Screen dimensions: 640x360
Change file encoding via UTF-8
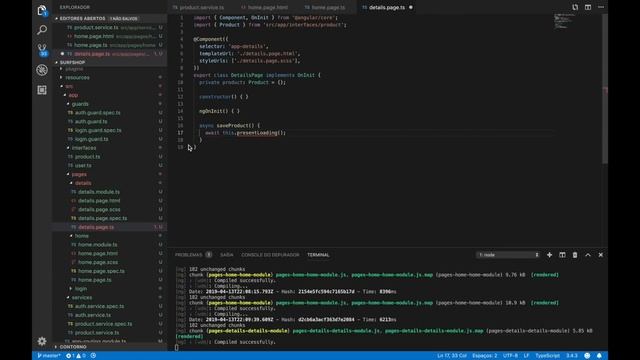(x=510, y=356)
